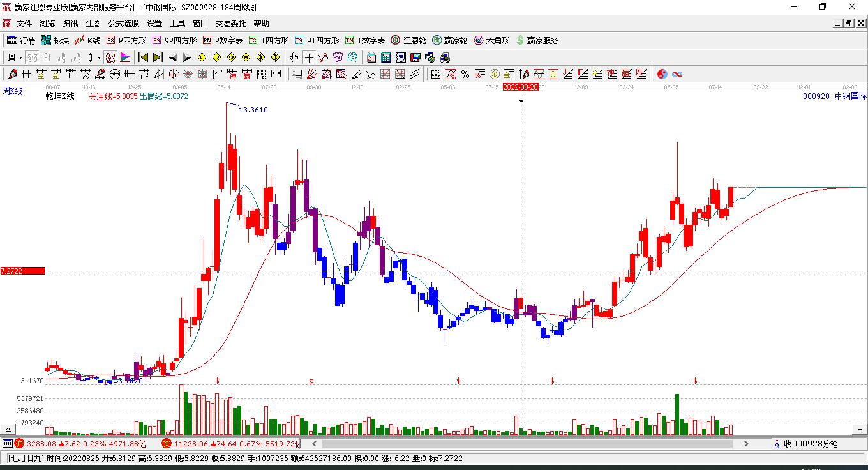The height and width of the screenshot is (470, 868).
Task: Switch to the K线 candlestick chart
Action: (x=87, y=40)
